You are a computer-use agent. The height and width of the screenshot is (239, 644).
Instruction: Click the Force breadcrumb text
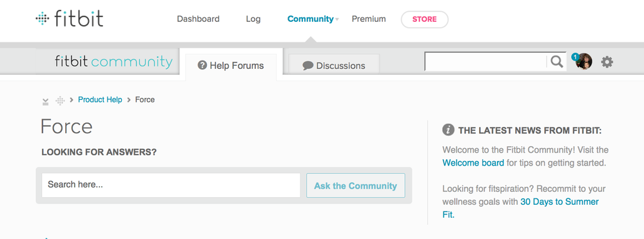pos(145,100)
